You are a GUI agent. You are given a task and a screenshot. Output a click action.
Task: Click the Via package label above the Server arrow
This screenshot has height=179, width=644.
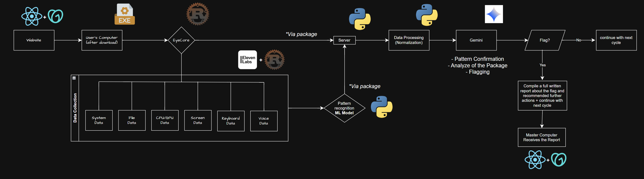pos(301,34)
